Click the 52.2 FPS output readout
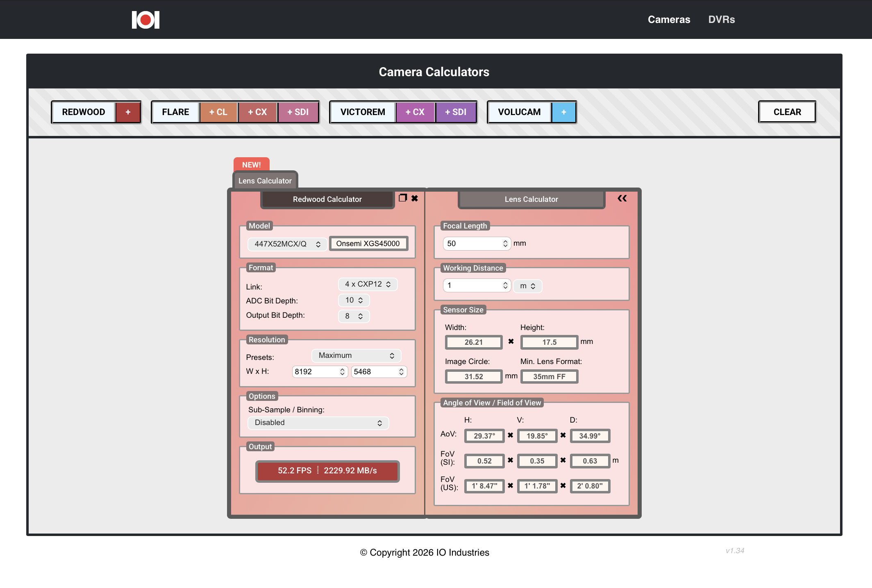Screen dimensions: 872x588 tap(327, 471)
